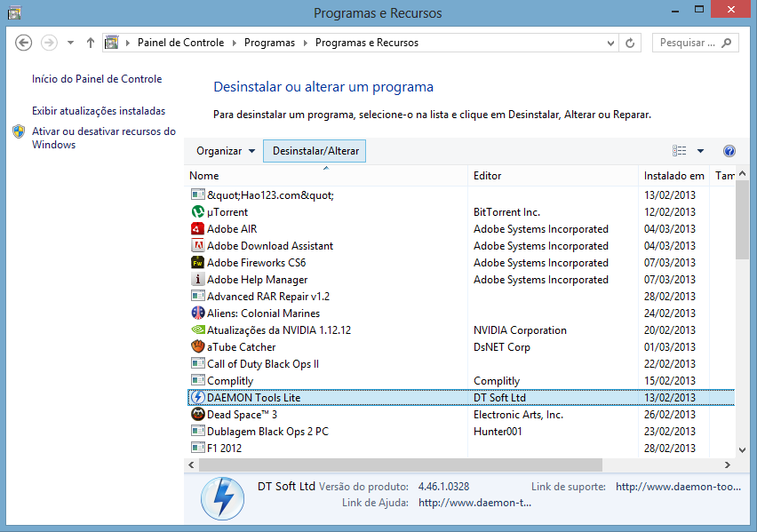Click the Adobe Fireworks CS6 icon
Screen dimensions: 757x532
click(198, 263)
